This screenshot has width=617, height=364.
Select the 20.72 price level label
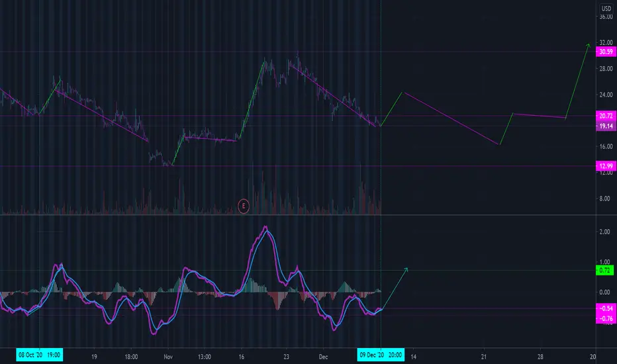point(606,116)
